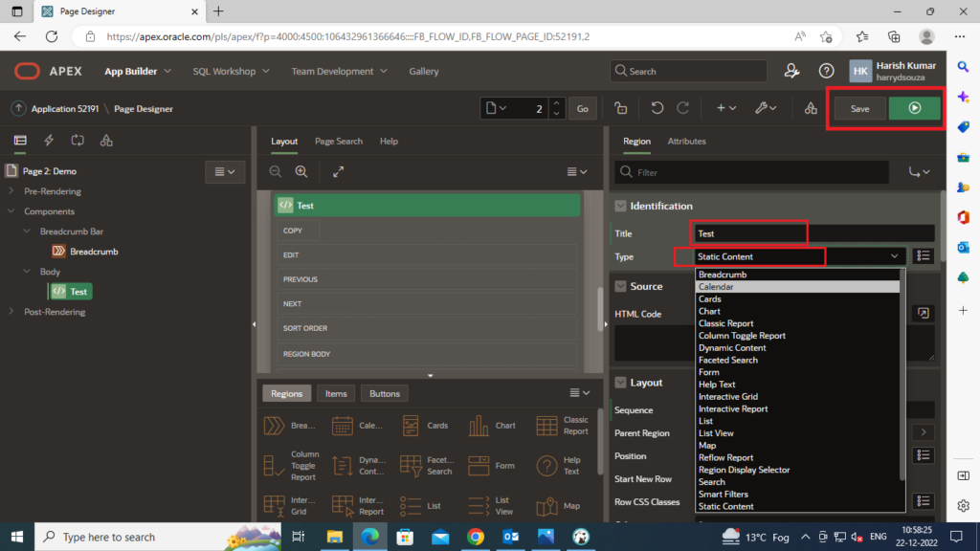
Task: Switch to Page Search tab
Action: [x=339, y=141]
